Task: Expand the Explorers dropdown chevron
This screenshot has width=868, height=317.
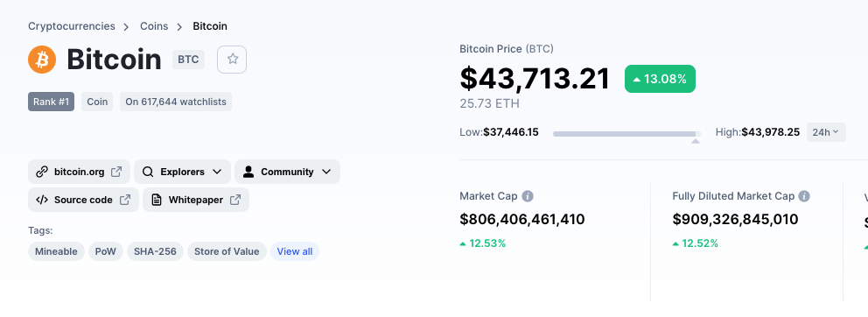Action: [x=217, y=172]
